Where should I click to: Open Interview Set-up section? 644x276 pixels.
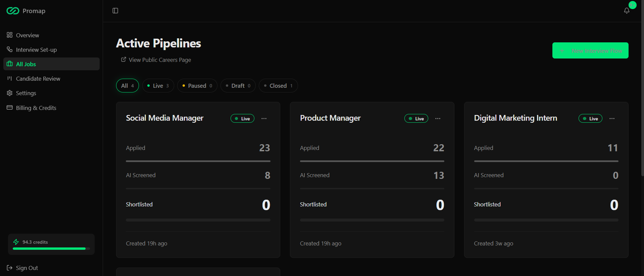[51, 49]
